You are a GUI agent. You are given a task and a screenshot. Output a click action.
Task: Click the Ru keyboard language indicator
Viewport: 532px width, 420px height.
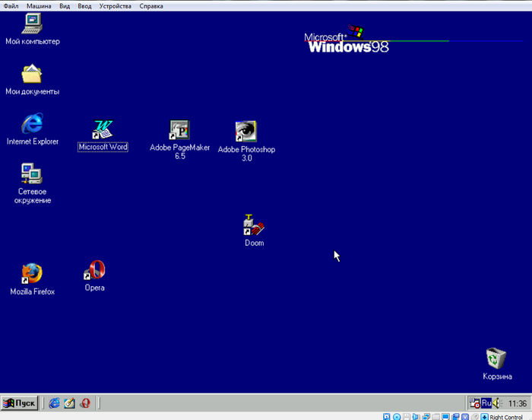click(x=486, y=403)
